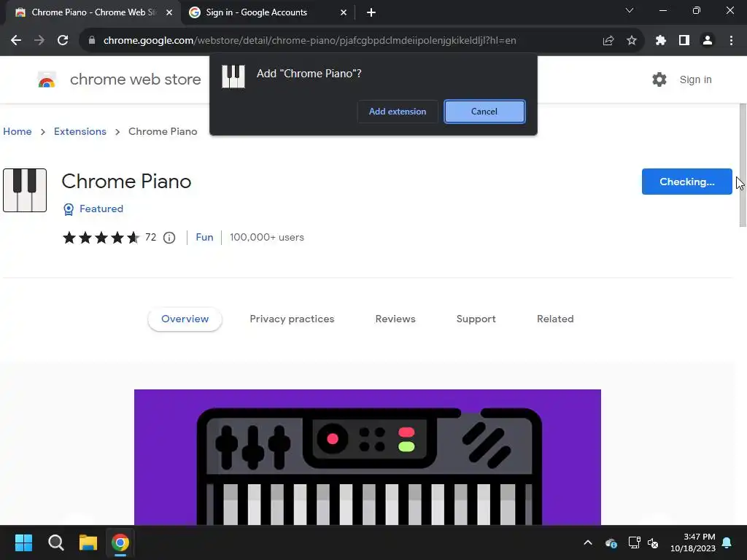Click the chrome web store heading text

tap(135, 79)
